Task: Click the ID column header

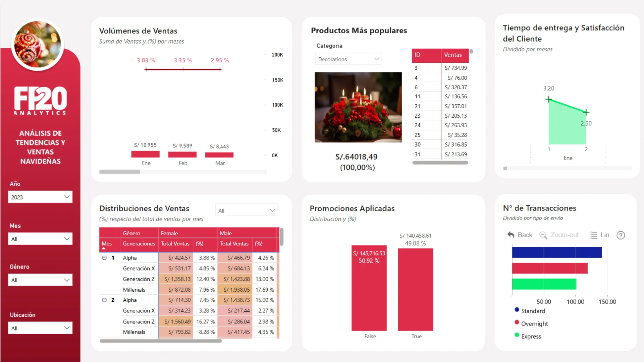Action: [426, 55]
